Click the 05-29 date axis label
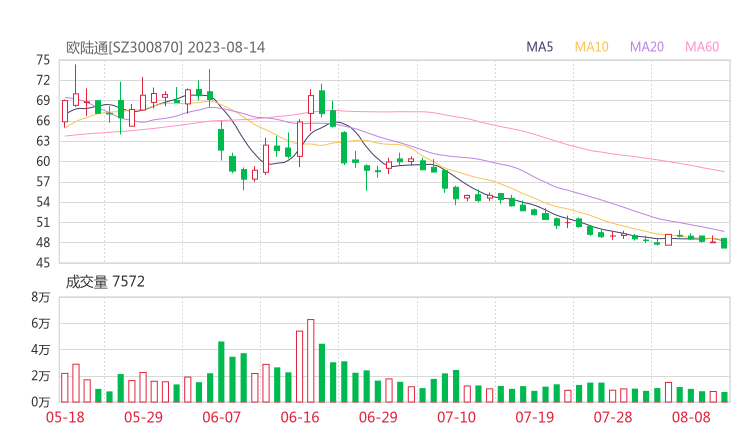This screenshot has width=740, height=440. pyautogui.click(x=143, y=417)
